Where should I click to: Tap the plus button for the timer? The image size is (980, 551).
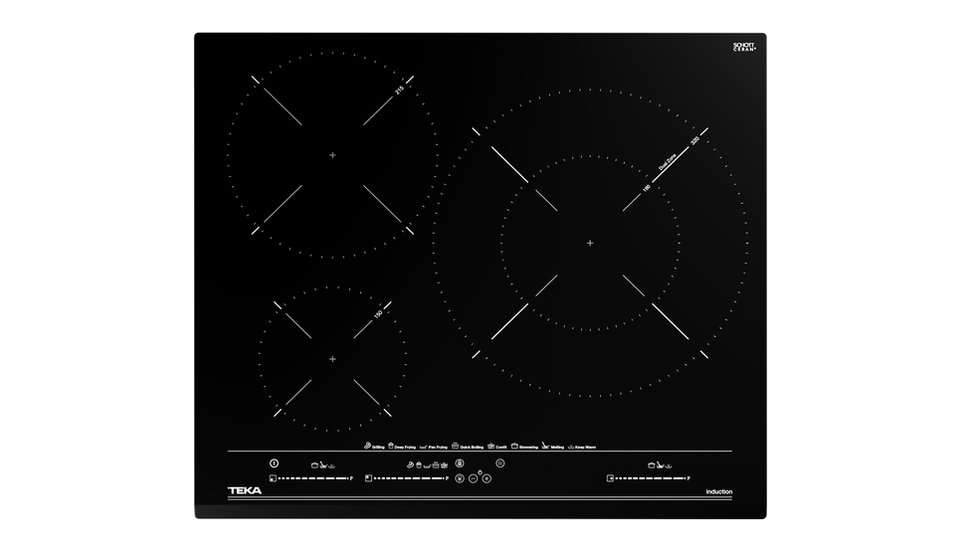click(487, 478)
